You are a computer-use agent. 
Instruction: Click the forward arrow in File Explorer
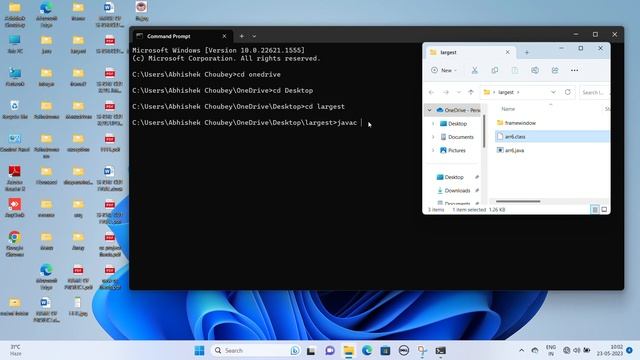click(x=446, y=92)
